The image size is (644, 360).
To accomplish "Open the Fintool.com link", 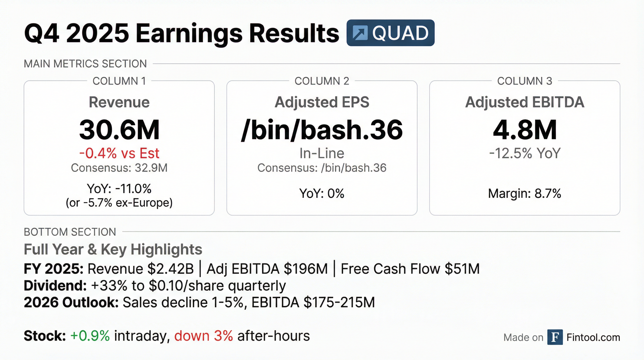I will 593,337.
